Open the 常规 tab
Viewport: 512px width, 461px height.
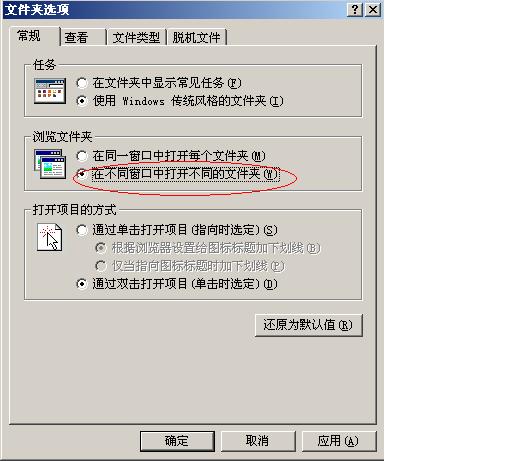pos(34,36)
